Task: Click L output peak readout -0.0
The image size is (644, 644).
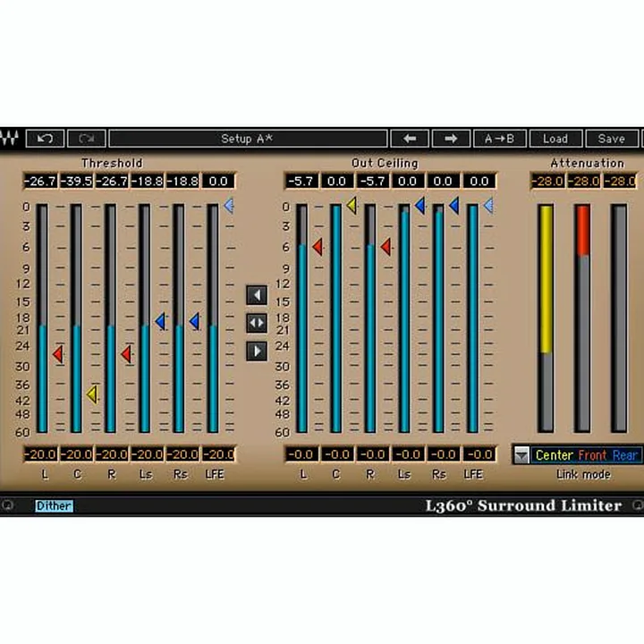Action: pos(301,454)
